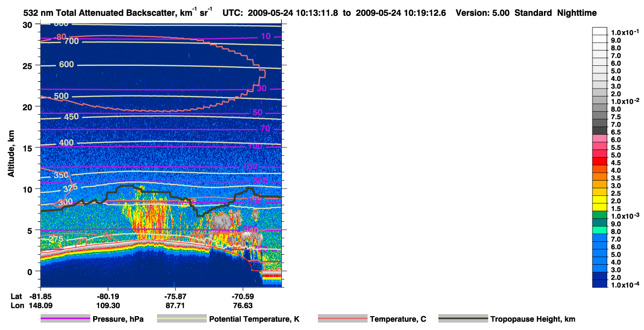This screenshot has width=644, height=330.
Task: Click the pale yellow Potential Temperature line sample
Action: point(182,319)
